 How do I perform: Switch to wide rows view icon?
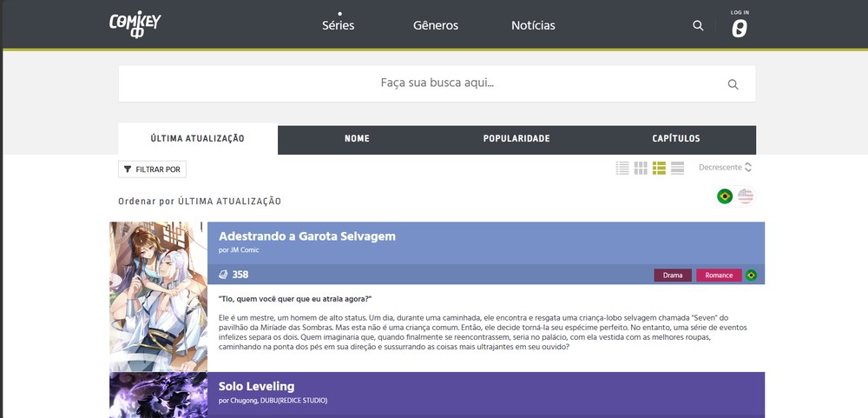pyautogui.click(x=678, y=168)
